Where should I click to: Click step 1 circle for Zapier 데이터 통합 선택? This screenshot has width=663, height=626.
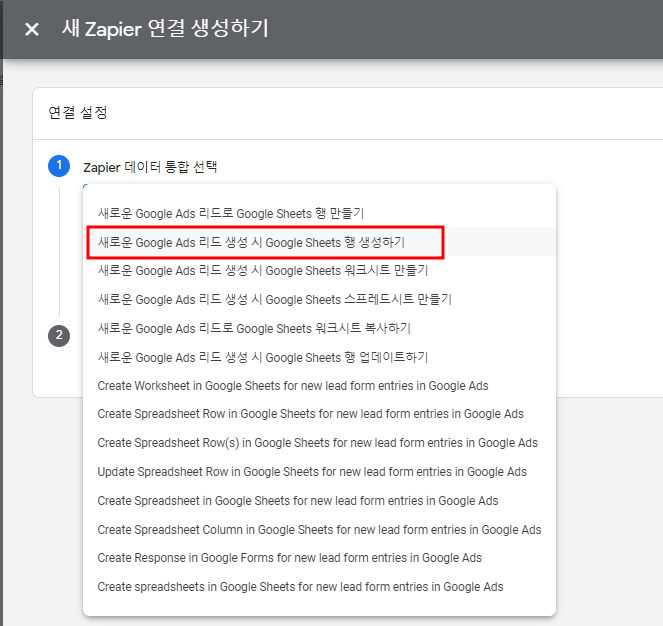[59, 166]
